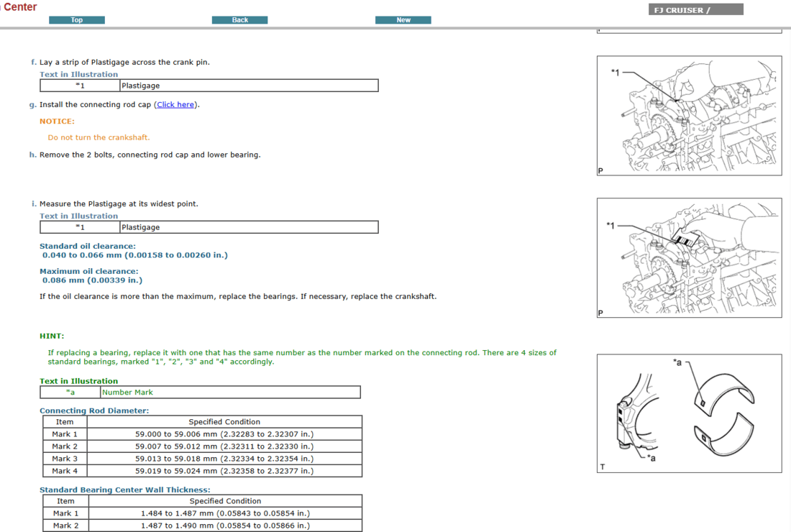Open the Plastigage measuring illustration
The height and width of the screenshot is (532, 791).
688,257
